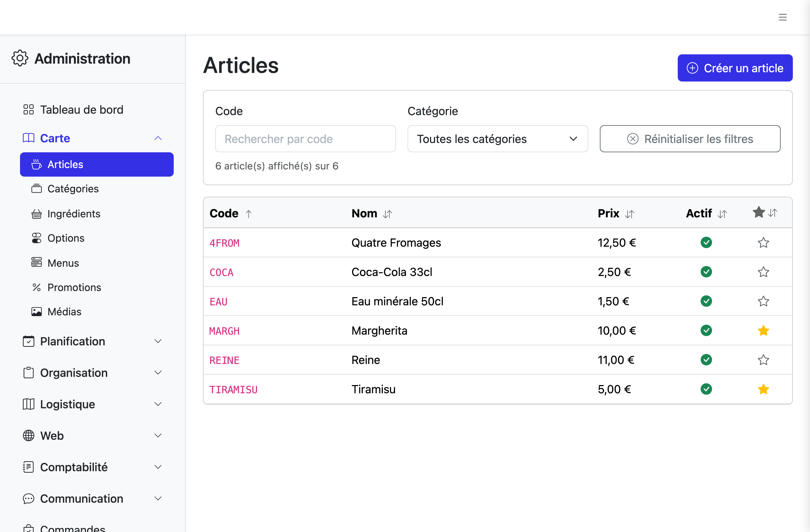Click the Options toggles icon
810x532 pixels.
coord(36,238)
